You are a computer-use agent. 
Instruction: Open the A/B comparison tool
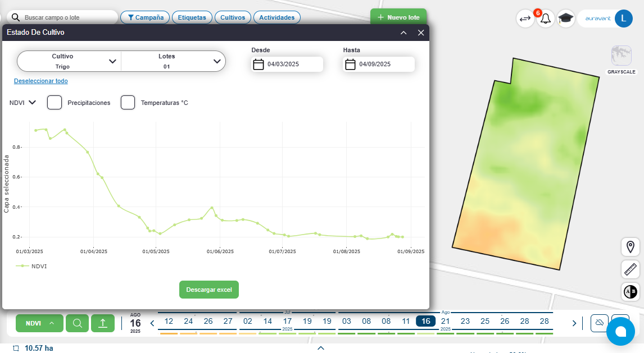coord(631,292)
